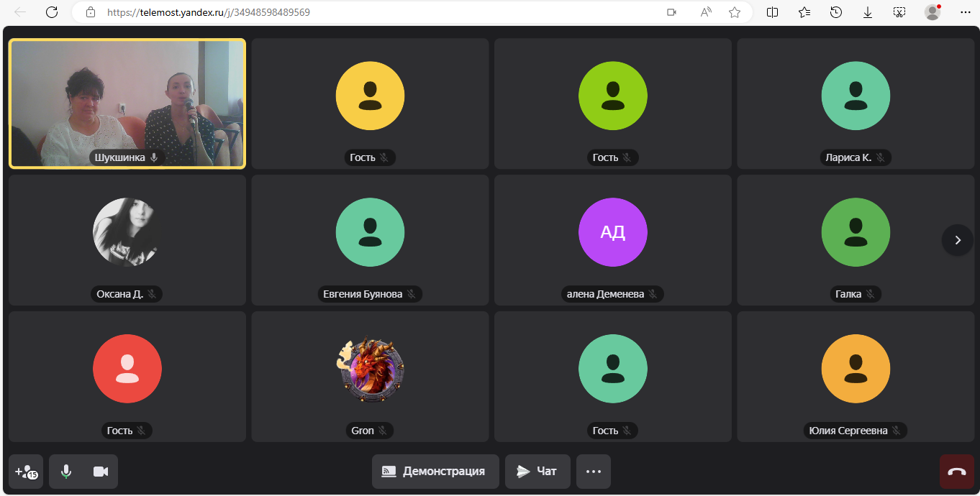The image size is (980, 496).
Task: Select the Шукшинка video tile
Action: (127, 104)
